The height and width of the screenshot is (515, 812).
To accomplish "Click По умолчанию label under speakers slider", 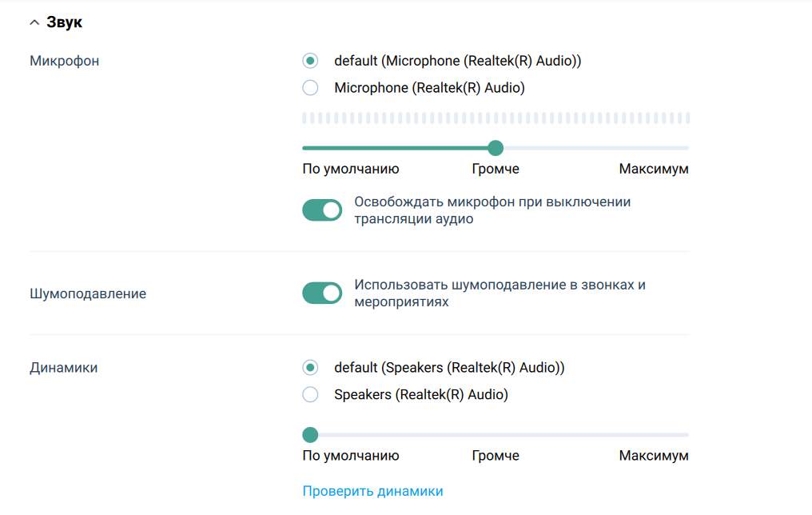I will coord(350,455).
